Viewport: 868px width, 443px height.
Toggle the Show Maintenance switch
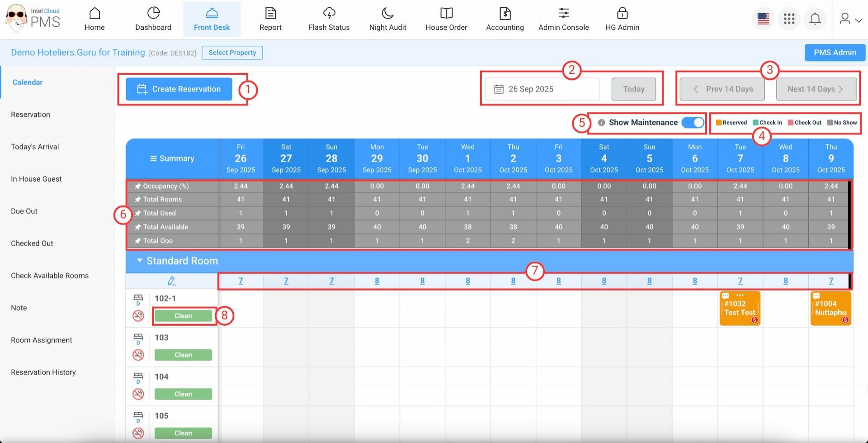point(693,123)
